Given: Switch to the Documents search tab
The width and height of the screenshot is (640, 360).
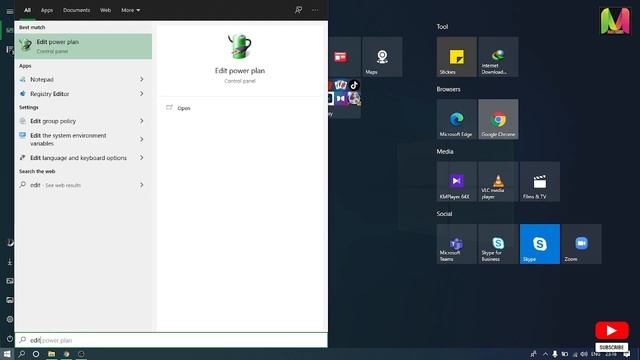Looking at the screenshot, I should pos(76,10).
